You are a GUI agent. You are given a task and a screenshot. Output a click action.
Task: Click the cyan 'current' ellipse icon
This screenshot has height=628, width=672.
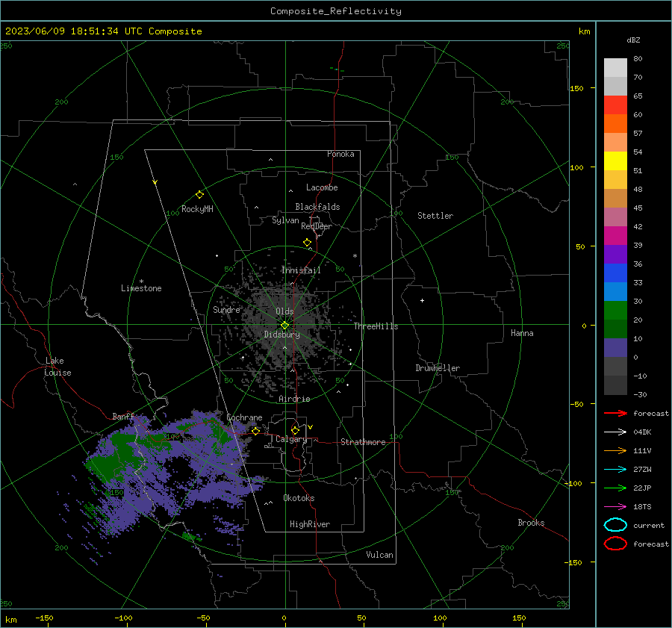(x=615, y=525)
